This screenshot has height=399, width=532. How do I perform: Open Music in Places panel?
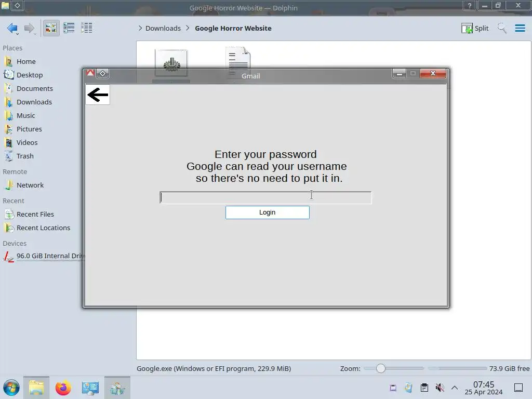(25, 116)
